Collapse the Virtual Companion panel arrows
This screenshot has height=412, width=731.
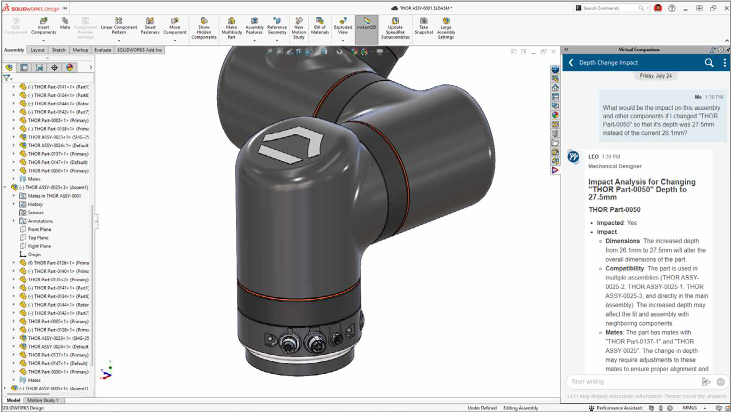click(566, 49)
